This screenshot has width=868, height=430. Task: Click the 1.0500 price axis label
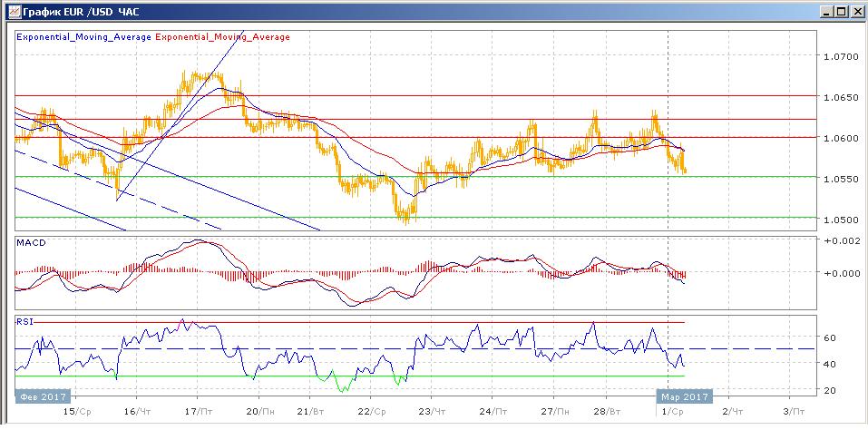[x=840, y=220]
